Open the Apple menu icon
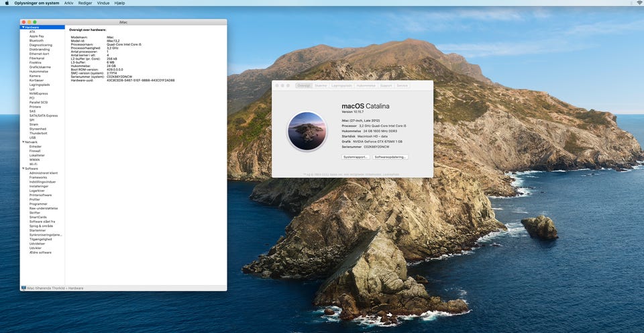 pyautogui.click(x=7, y=3)
